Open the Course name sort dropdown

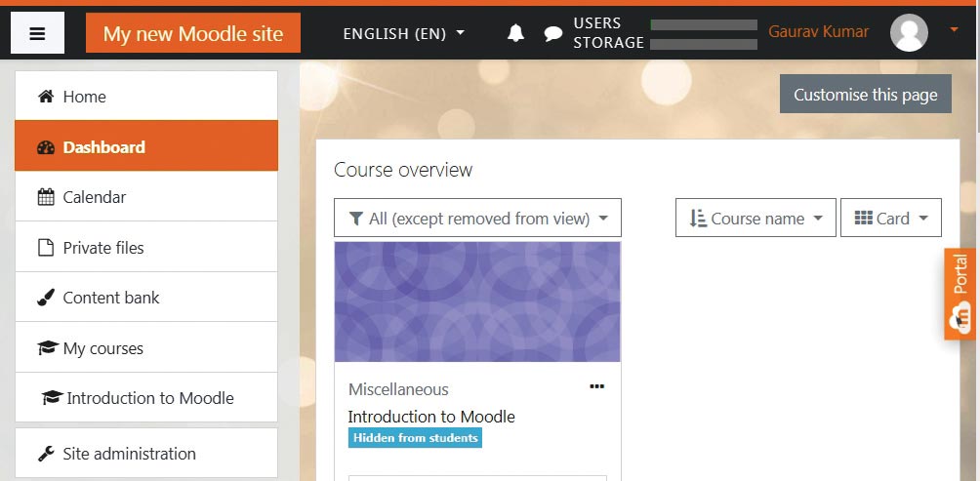(x=755, y=218)
